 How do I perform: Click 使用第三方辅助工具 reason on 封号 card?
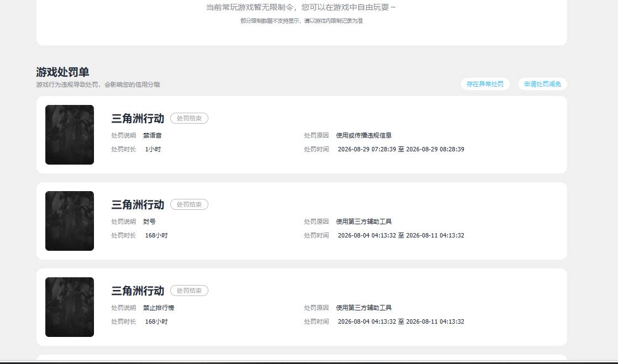[x=364, y=222]
